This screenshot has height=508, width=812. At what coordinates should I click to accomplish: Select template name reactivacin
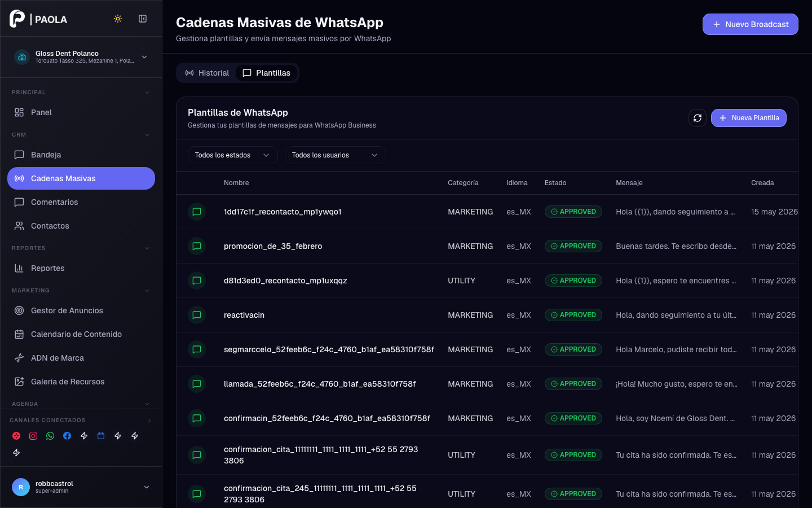point(244,315)
